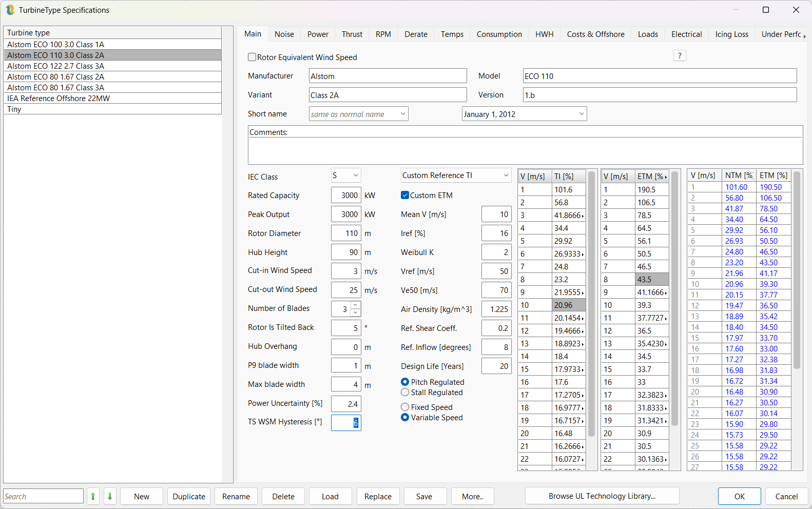The image size is (812, 509).
Task: Click the green up arrow icon
Action: pyautogui.click(x=93, y=496)
